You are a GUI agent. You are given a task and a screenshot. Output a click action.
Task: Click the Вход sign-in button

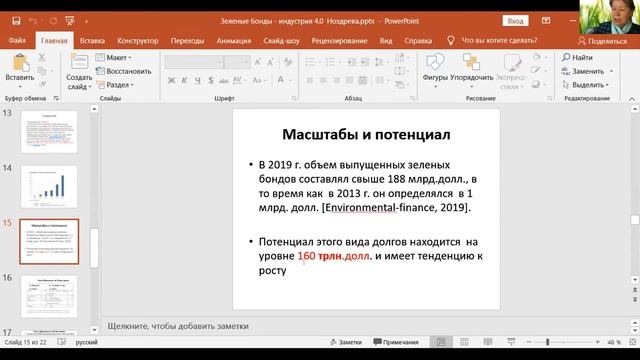click(x=515, y=21)
